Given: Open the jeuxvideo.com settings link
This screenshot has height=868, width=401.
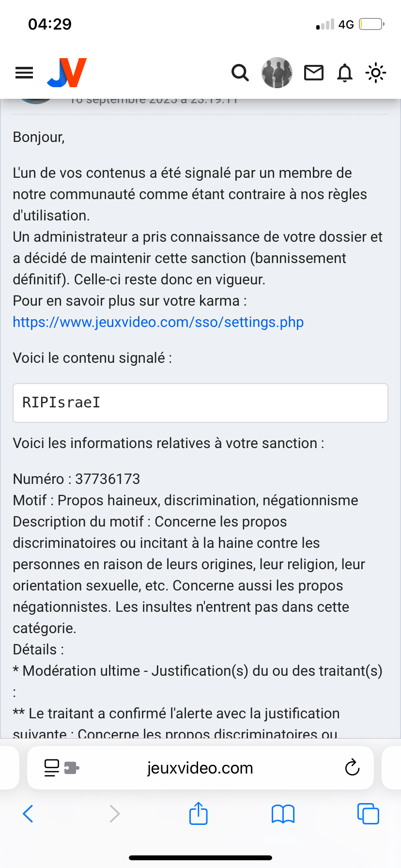Looking at the screenshot, I should pos(158,322).
